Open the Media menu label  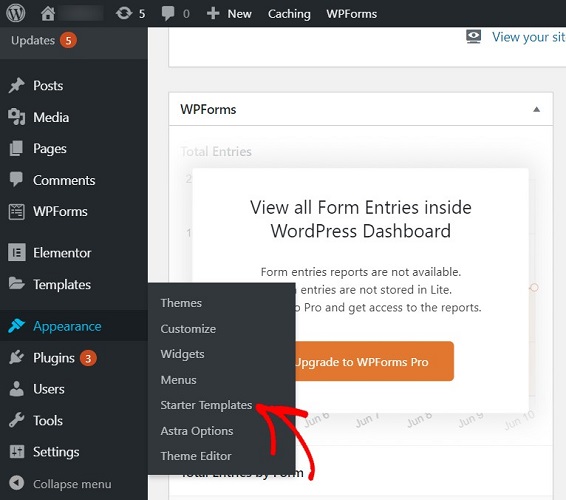[51, 117]
